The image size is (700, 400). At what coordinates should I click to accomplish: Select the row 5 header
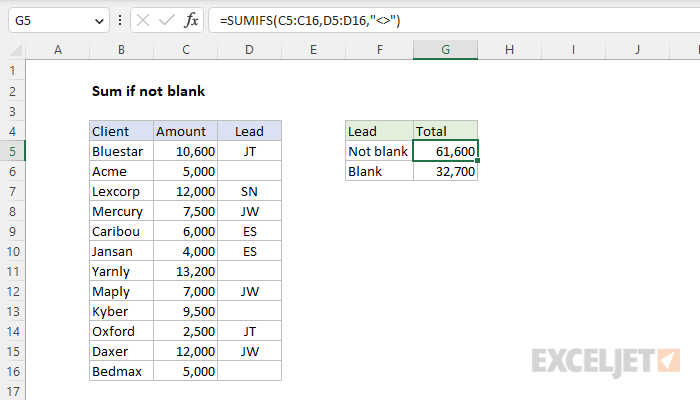click(12, 151)
